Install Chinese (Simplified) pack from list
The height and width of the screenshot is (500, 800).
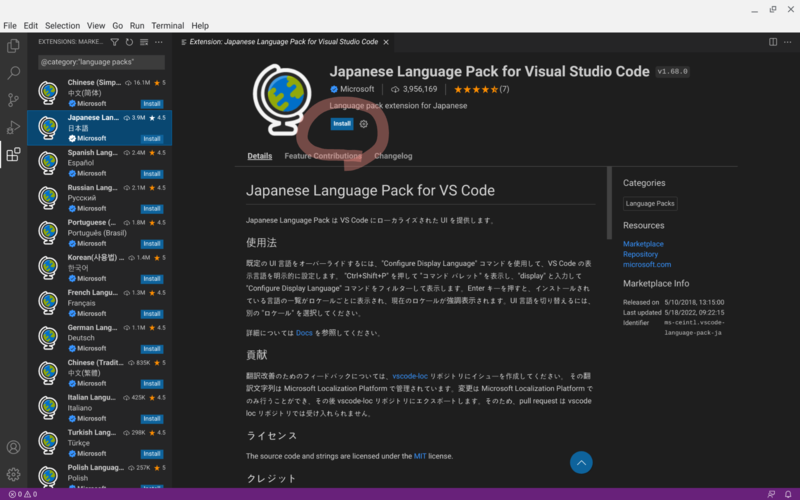point(152,104)
